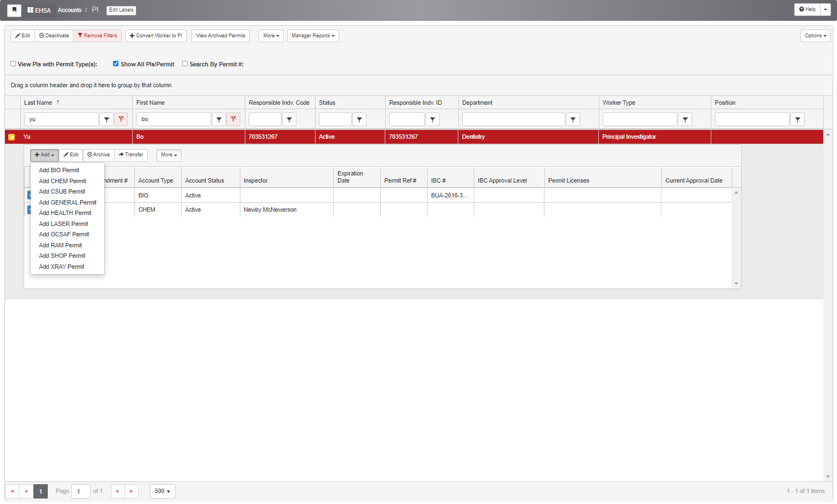
Task: Clear the Last Name filter with the red icon
Action: [121, 119]
